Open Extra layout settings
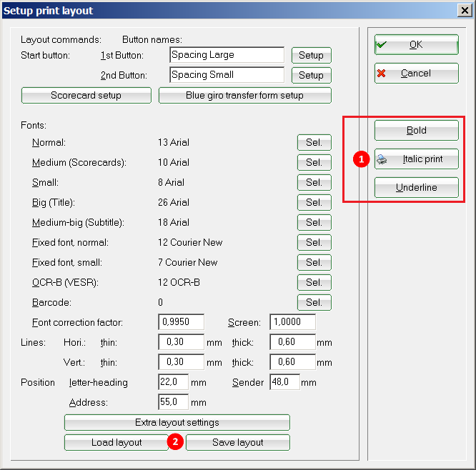 [x=177, y=422]
